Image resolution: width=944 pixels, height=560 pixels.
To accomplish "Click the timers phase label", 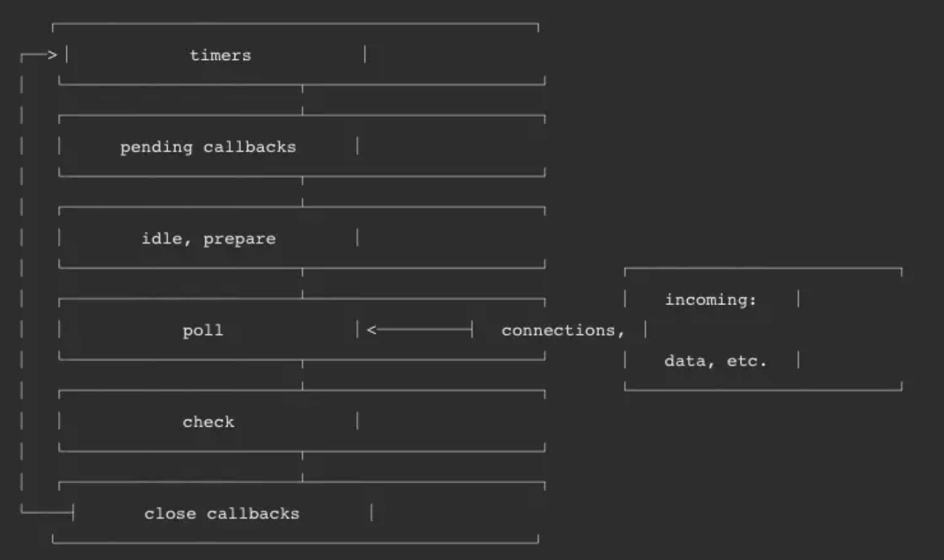I will coord(220,55).
